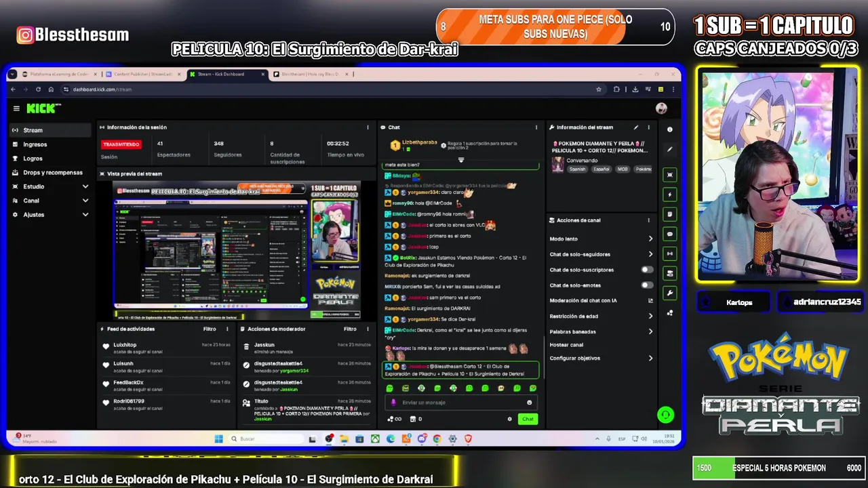Screen dimensions: 868x488
Task: Click Filtro in Acciones de moderador
Action: [x=350, y=329]
